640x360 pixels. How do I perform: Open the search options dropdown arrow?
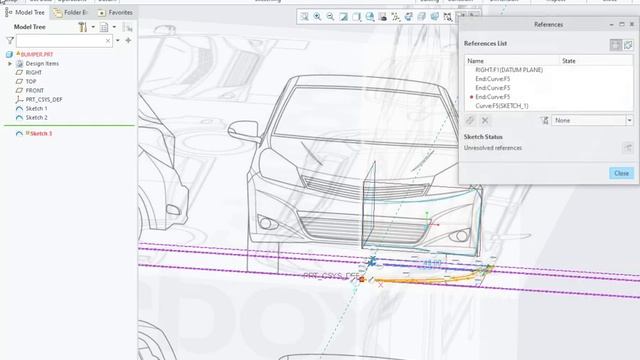click(x=118, y=40)
